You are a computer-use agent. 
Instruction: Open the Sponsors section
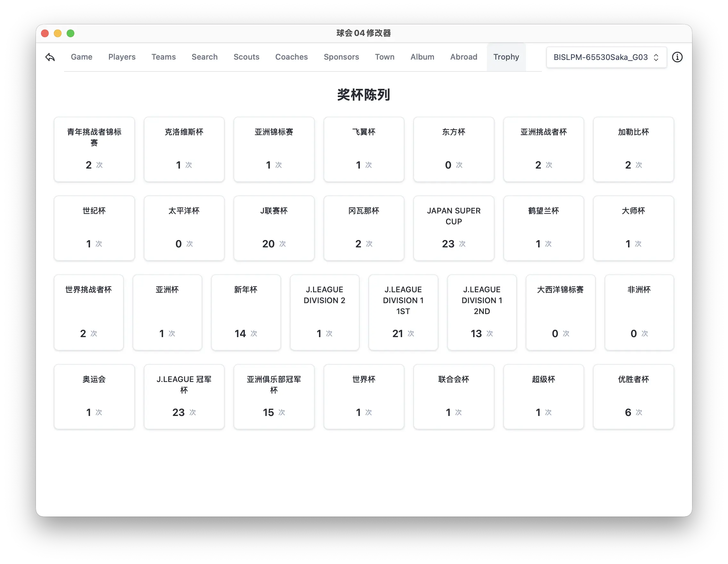click(341, 57)
